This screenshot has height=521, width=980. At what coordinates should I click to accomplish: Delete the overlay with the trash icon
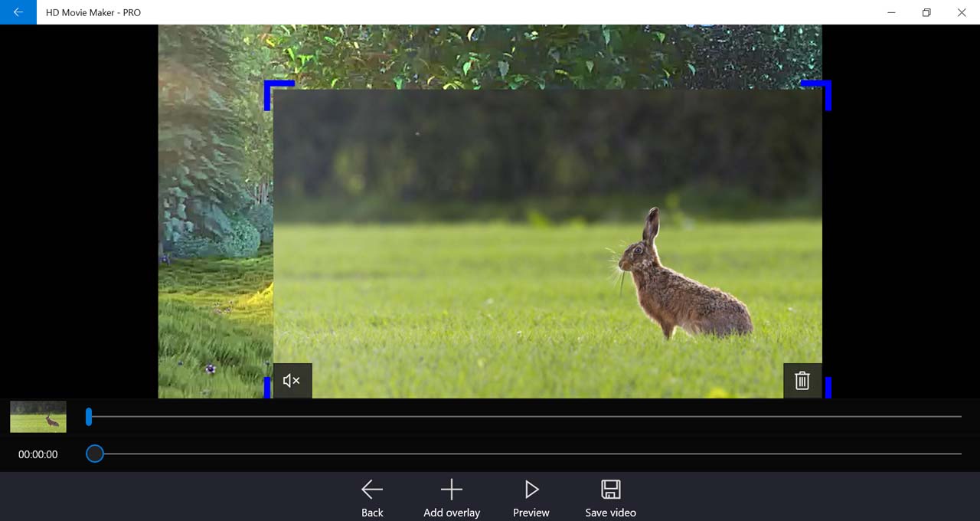[x=802, y=381]
